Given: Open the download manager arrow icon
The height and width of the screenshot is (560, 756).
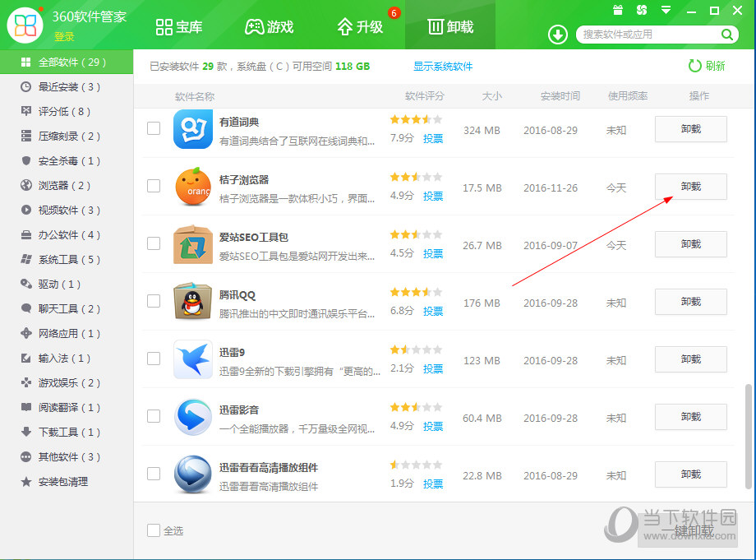Looking at the screenshot, I should 558,35.
